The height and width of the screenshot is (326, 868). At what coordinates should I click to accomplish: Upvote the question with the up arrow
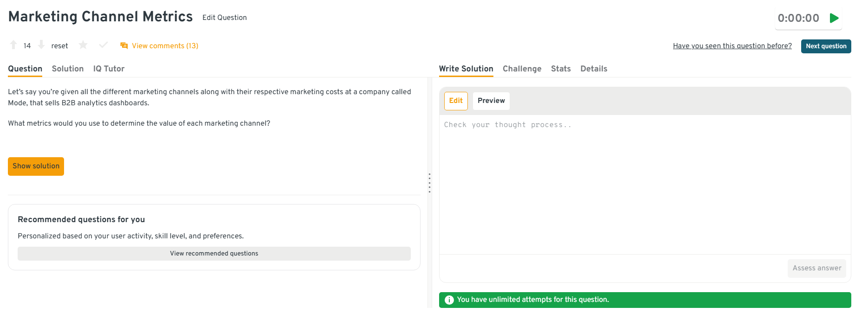pos(13,45)
